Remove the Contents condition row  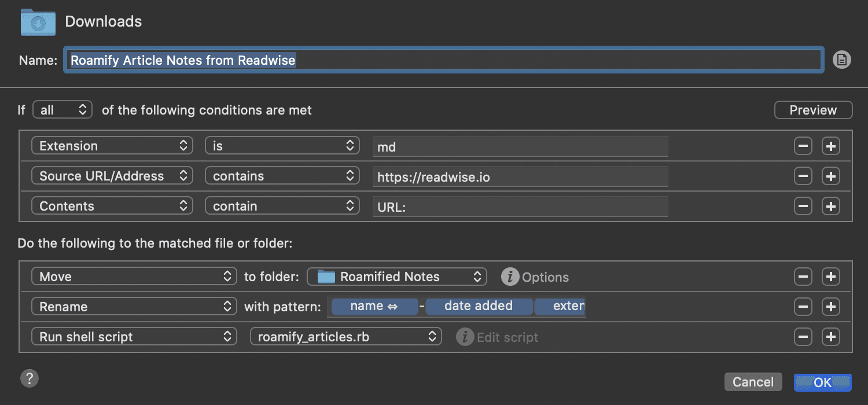pyautogui.click(x=803, y=207)
